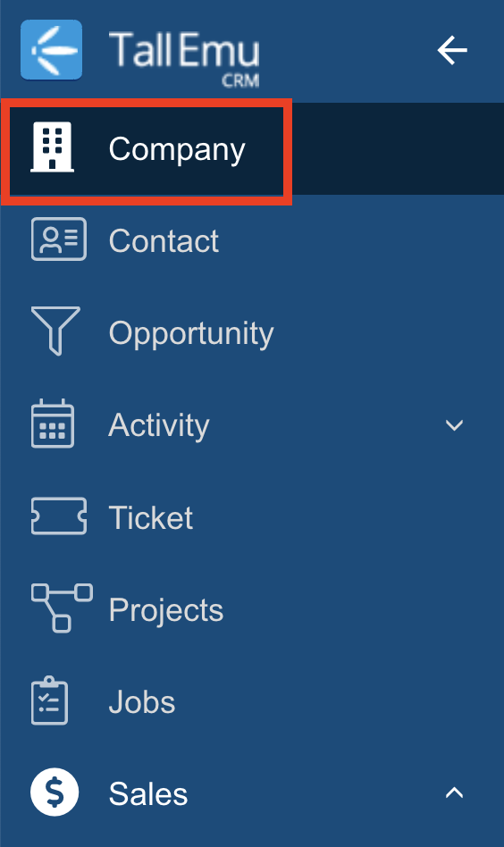Select the Activity menu label

(x=159, y=425)
